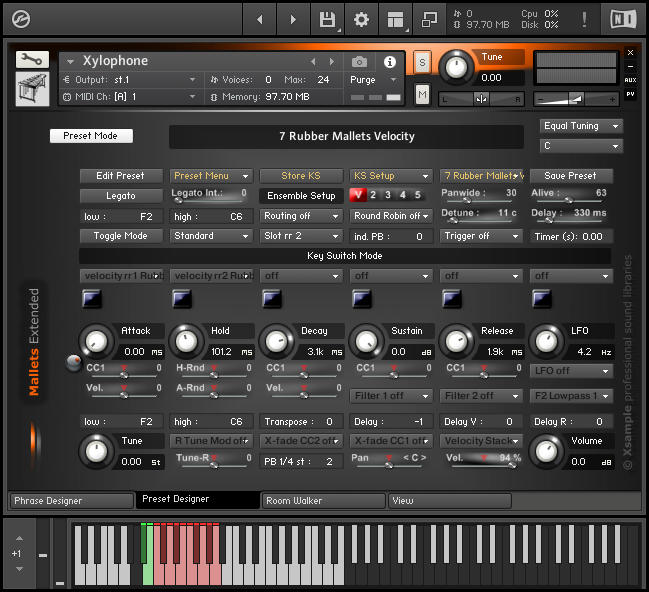The width and height of the screenshot is (649, 592).
Task: Open the Equal Tuning dropdown
Action: coord(581,126)
